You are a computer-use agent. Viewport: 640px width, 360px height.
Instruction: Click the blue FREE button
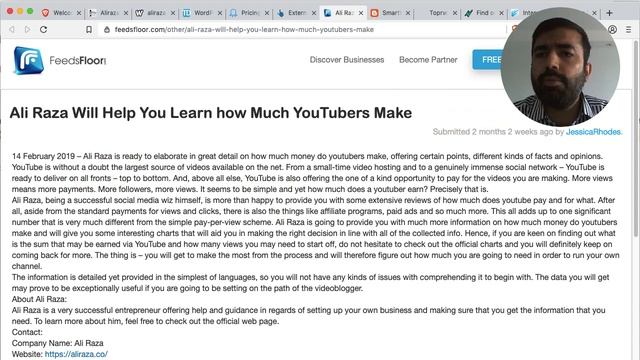click(488, 60)
